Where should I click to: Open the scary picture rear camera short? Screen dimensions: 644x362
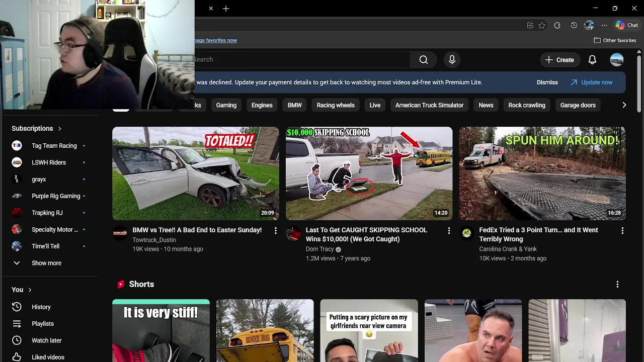[x=369, y=331]
